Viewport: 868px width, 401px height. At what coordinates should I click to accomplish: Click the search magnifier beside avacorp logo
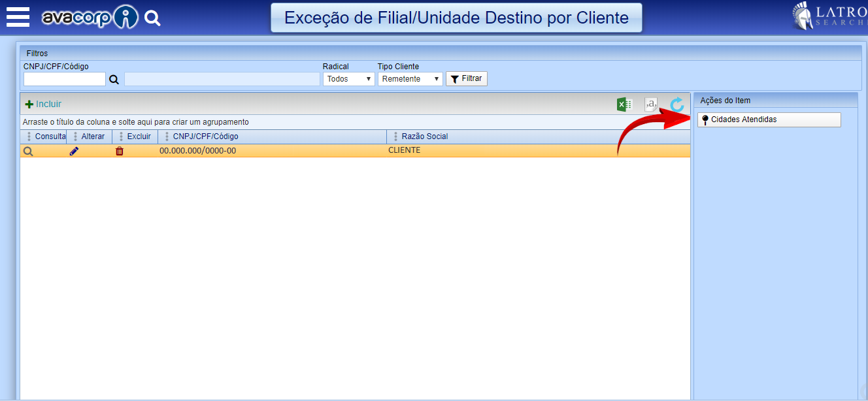coord(152,18)
